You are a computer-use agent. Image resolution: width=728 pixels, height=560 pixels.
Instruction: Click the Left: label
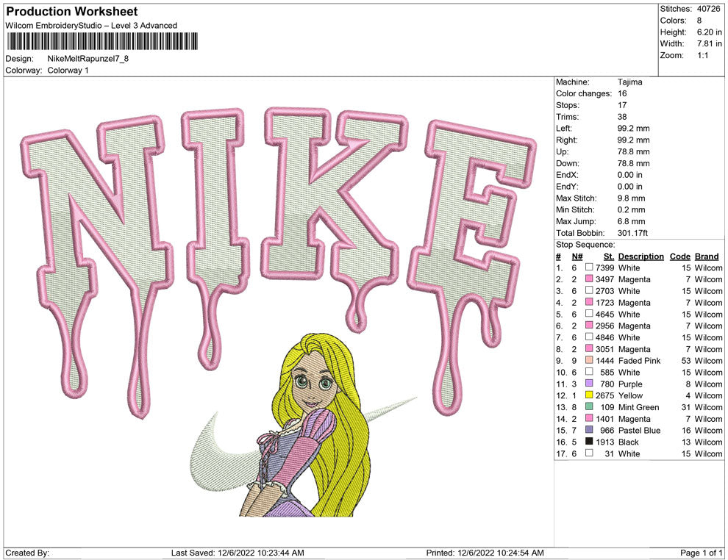(563, 129)
